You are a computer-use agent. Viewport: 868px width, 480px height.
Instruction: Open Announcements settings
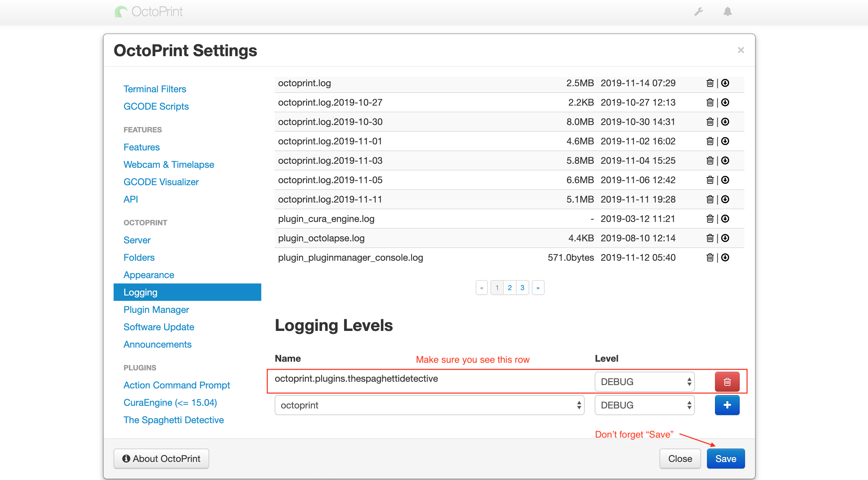pyautogui.click(x=157, y=344)
